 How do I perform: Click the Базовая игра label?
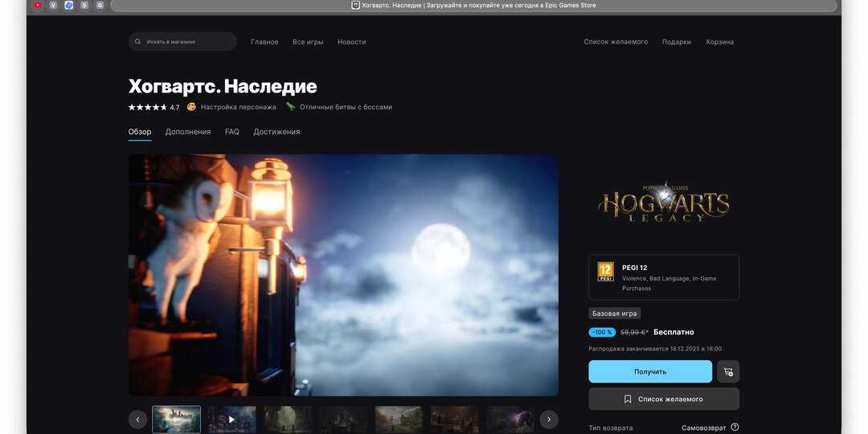coord(615,313)
